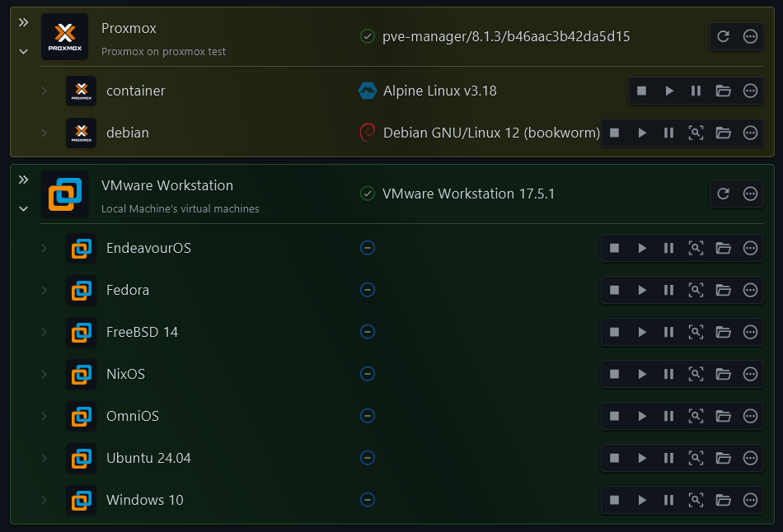The width and height of the screenshot is (783, 532).
Task: Click the NixOS entry name
Action: click(x=125, y=374)
